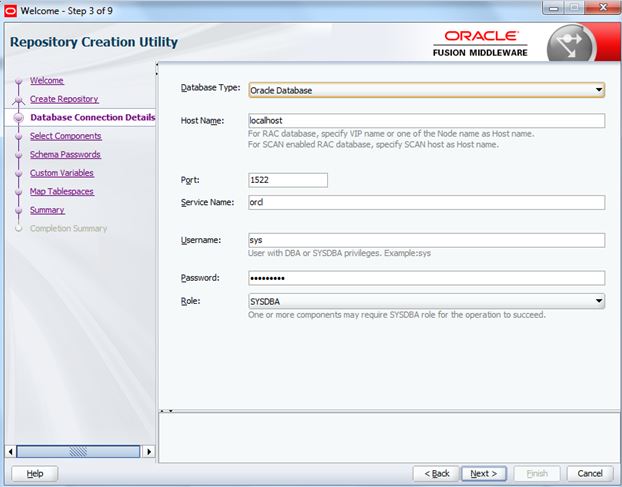This screenshot has height=487, width=622.
Task: Click the Database Type dropdown arrow
Action: 599,90
